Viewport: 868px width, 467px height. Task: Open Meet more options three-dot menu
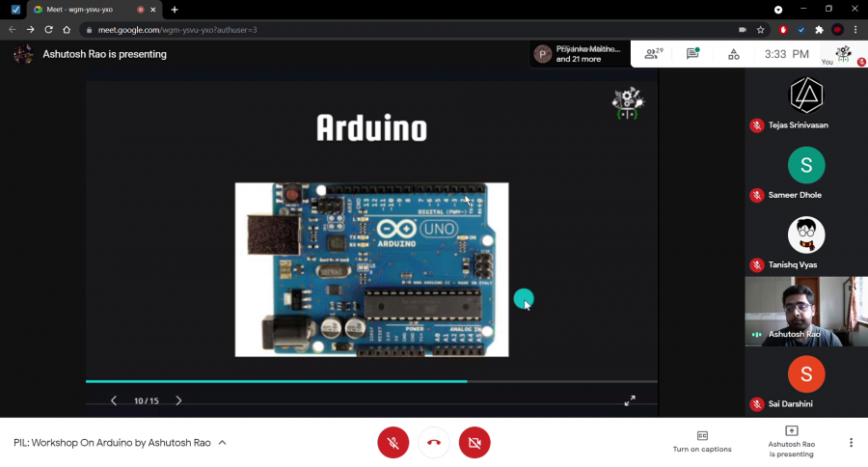(851, 443)
